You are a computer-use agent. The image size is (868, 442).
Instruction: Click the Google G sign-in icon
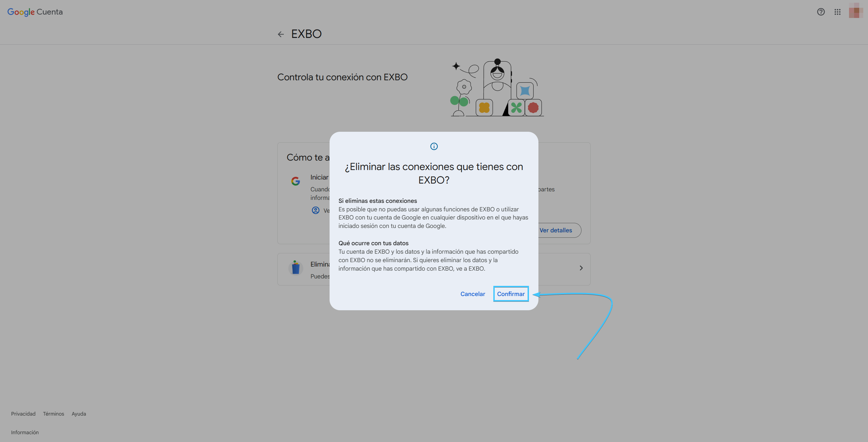tap(296, 181)
